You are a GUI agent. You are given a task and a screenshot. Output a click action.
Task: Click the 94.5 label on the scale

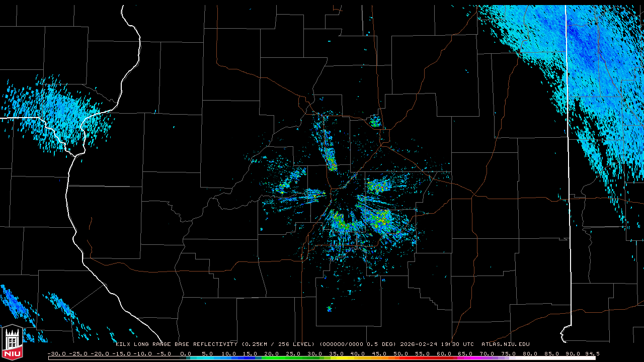[x=591, y=353]
